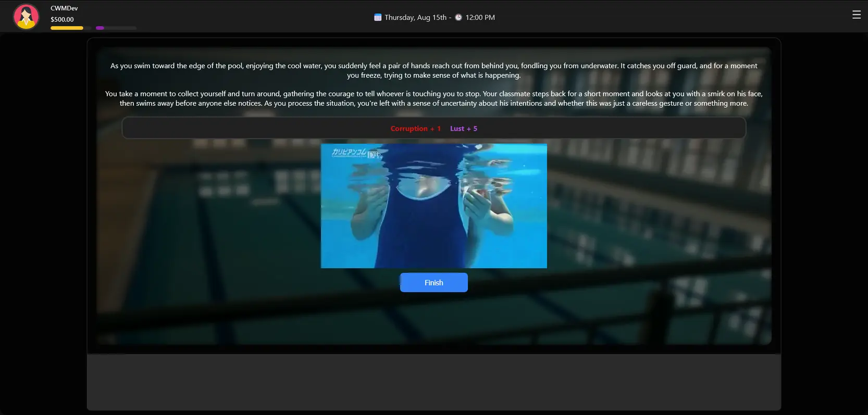Screen dimensions: 868x415
Task: Click the second story paragraph
Action: click(x=433, y=98)
